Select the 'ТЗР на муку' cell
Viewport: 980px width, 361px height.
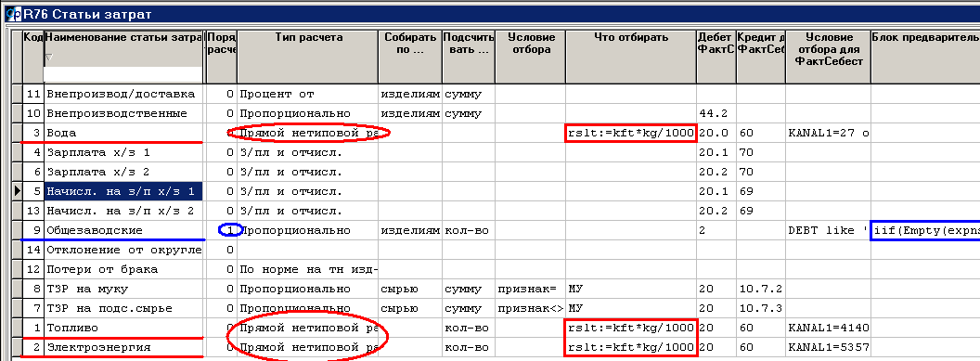coord(123,290)
